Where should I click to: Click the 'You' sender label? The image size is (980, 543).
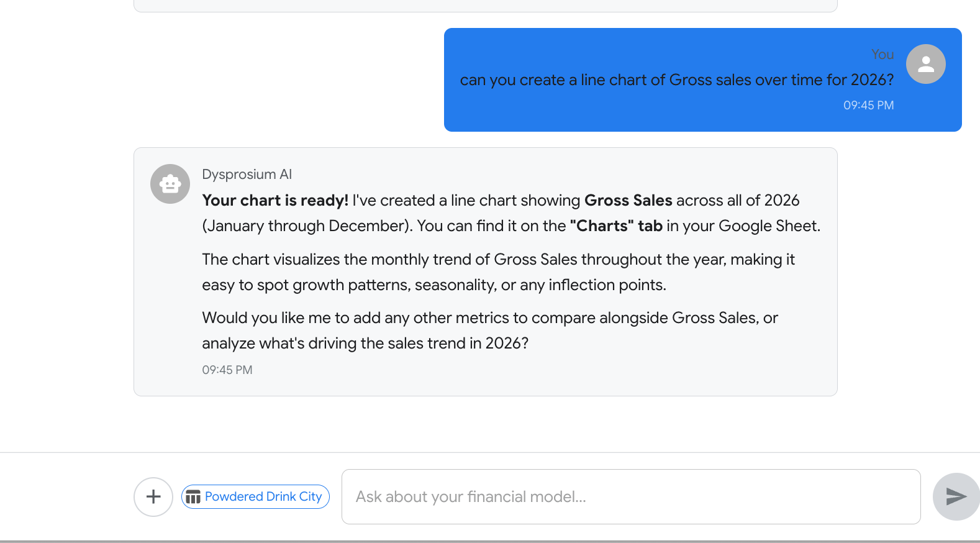click(x=882, y=55)
